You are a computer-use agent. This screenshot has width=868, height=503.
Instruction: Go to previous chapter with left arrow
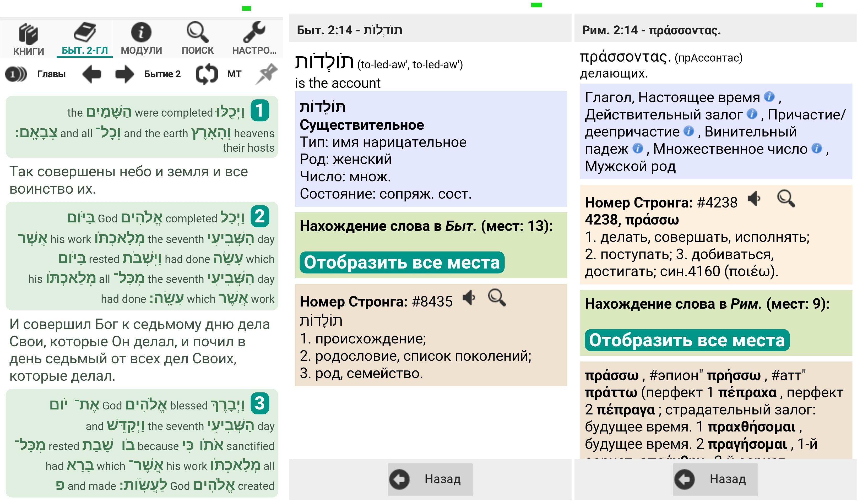pos(92,74)
